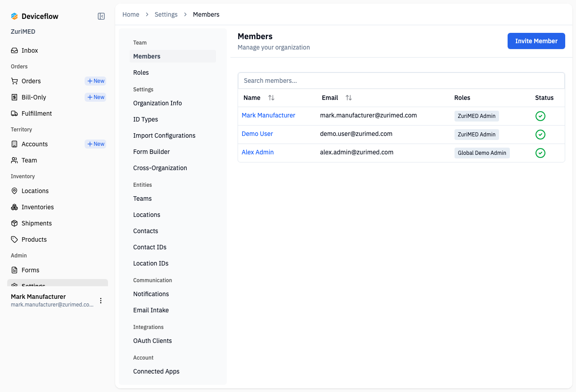Click Demo User's green status check
The height and width of the screenshot is (392, 576).
click(540, 135)
